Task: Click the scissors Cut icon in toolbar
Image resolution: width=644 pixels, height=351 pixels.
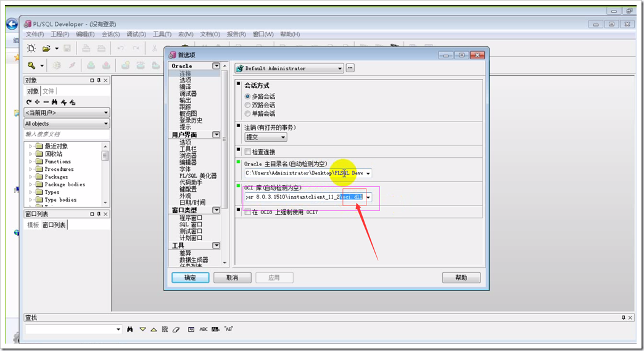Action: 154,49
